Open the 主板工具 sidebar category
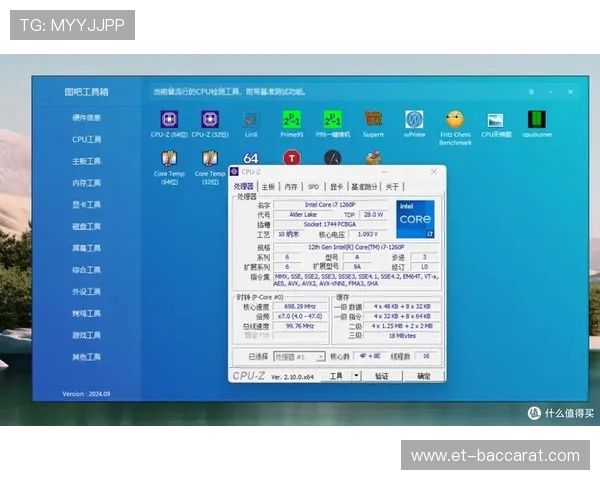The image size is (600, 480). pyautogui.click(x=86, y=162)
